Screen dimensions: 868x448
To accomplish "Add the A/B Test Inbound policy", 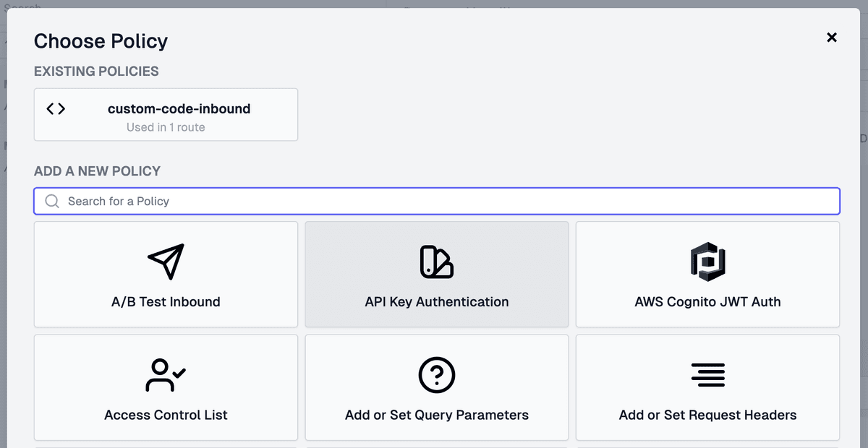I will point(166,275).
